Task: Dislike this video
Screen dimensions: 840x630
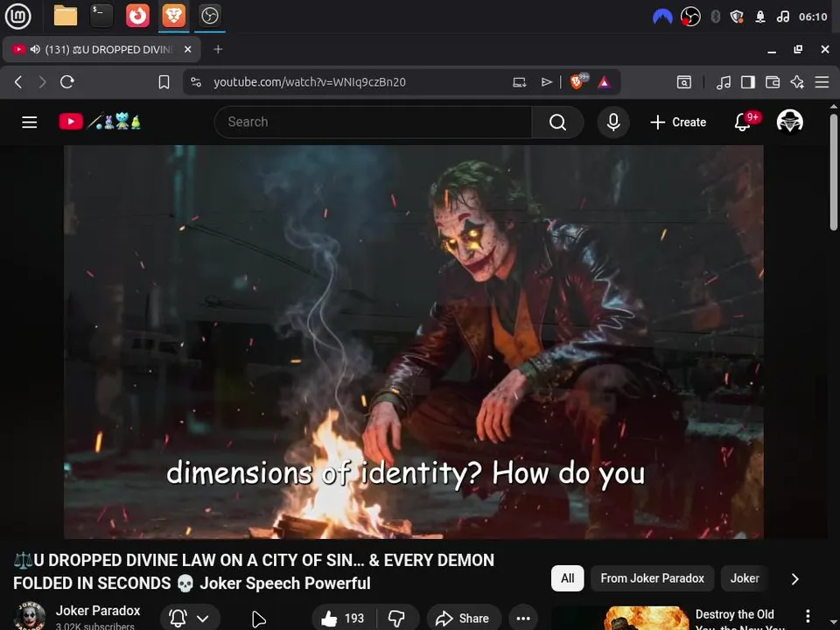Action: tap(397, 619)
